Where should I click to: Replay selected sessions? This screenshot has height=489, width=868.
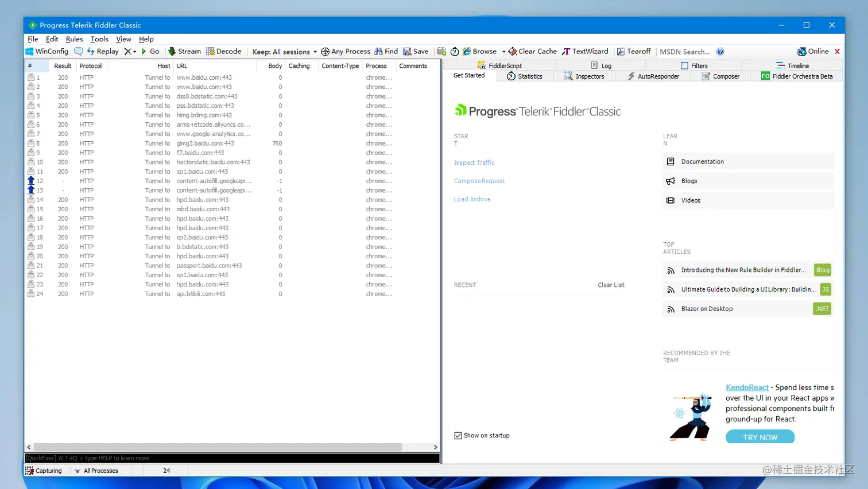[103, 51]
